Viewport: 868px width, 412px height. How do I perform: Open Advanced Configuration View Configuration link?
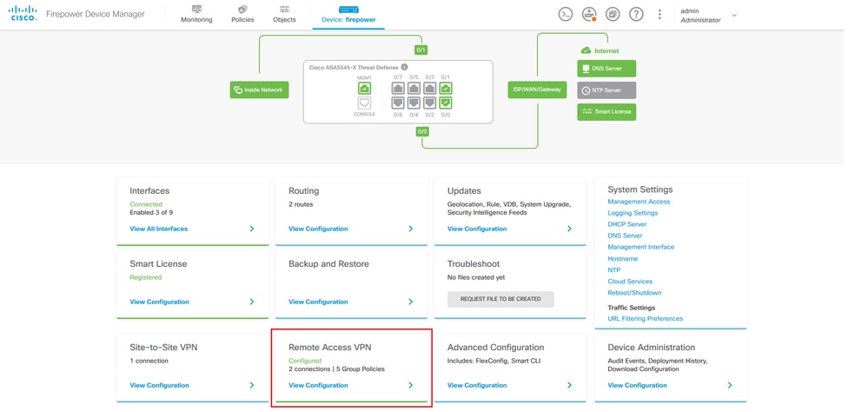coord(477,385)
